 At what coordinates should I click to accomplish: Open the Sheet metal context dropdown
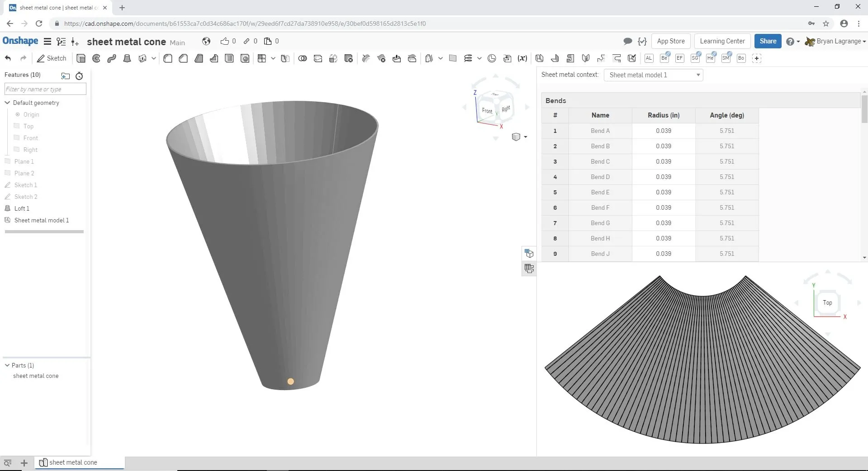pyautogui.click(x=653, y=75)
